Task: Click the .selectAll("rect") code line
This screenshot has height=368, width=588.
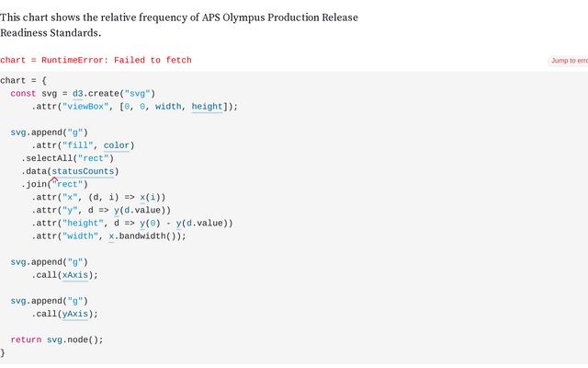Action: (x=67, y=158)
